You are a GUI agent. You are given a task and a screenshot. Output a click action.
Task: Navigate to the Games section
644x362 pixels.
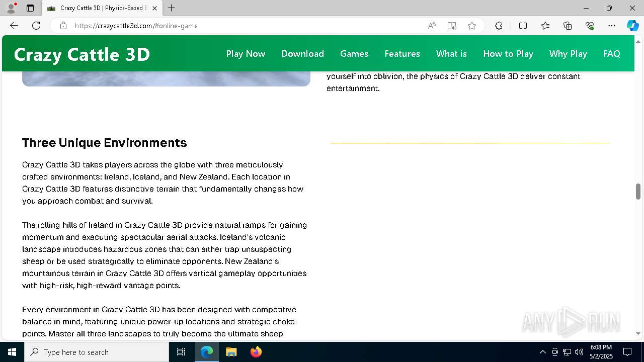pyautogui.click(x=354, y=54)
